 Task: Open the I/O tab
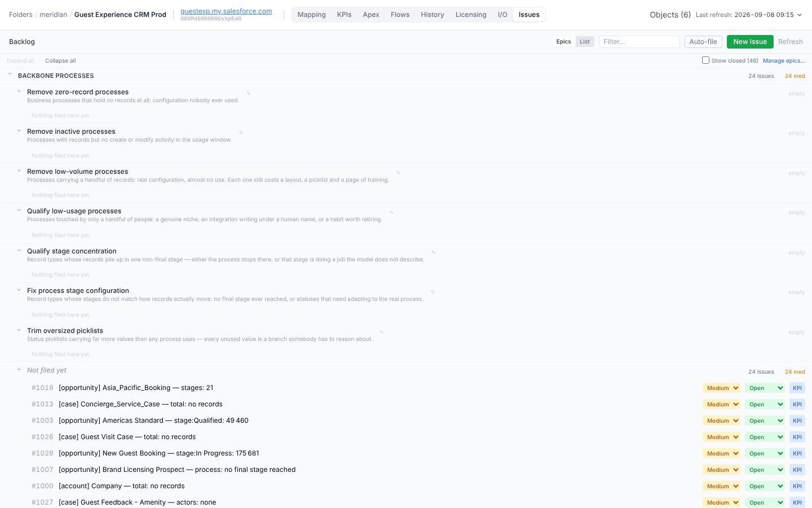tap(502, 15)
